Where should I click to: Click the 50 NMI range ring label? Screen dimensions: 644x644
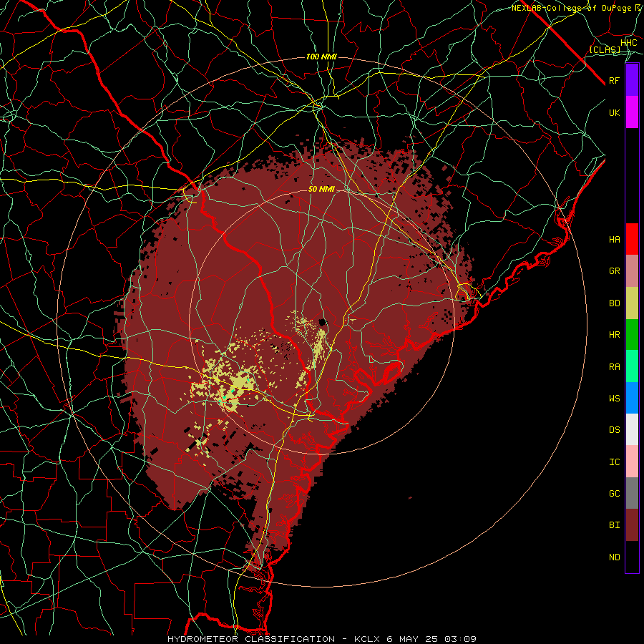click(321, 190)
